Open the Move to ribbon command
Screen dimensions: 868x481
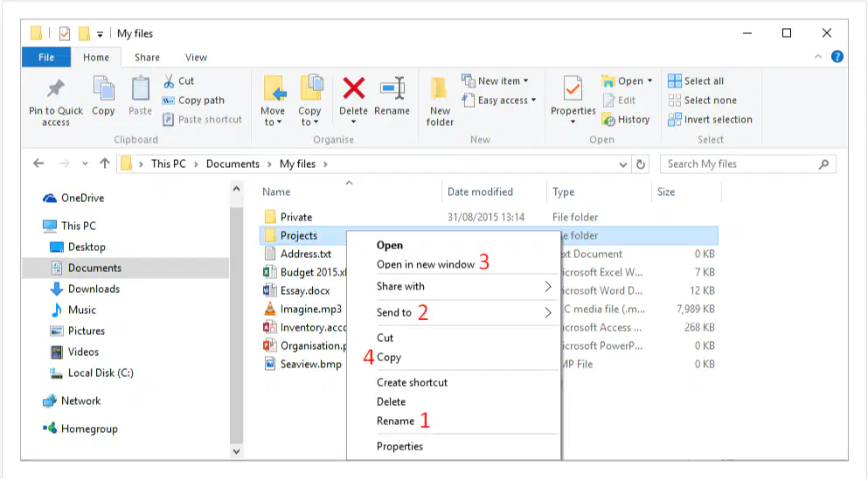click(x=273, y=101)
